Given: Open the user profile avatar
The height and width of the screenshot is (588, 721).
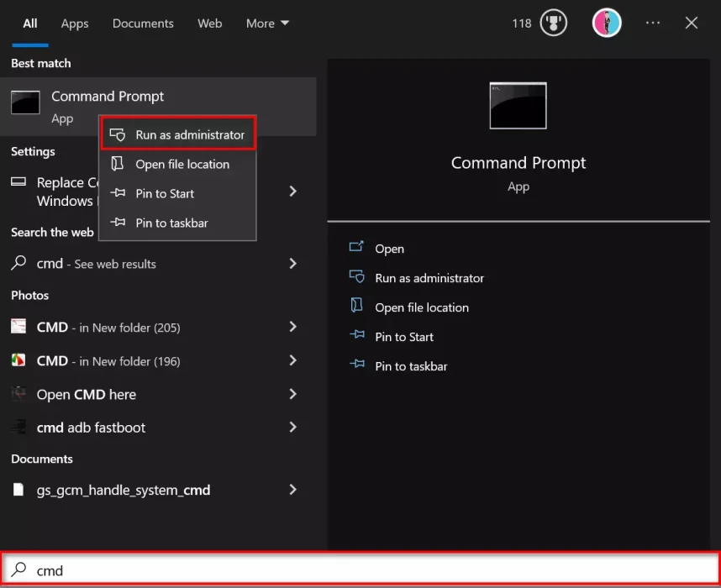Looking at the screenshot, I should pos(607,23).
